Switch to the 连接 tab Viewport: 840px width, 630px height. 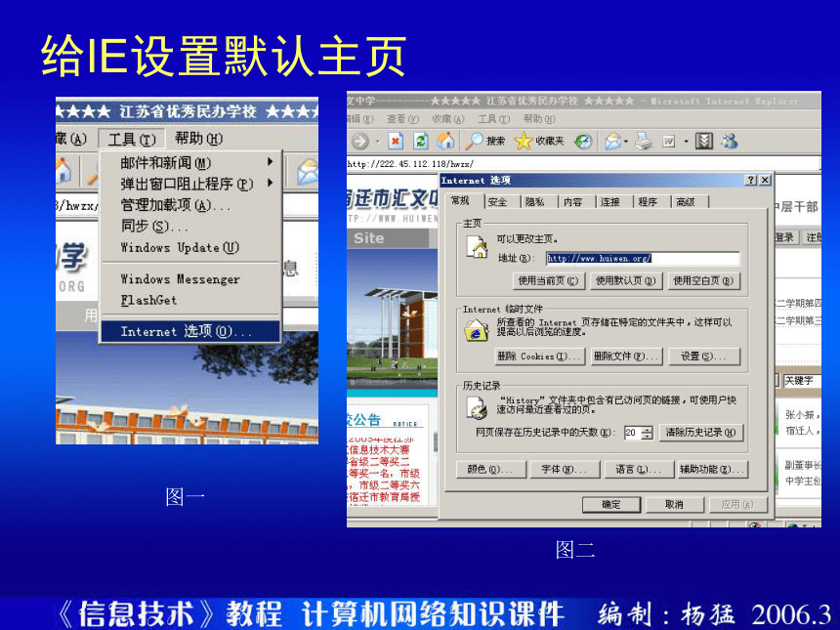(x=610, y=202)
